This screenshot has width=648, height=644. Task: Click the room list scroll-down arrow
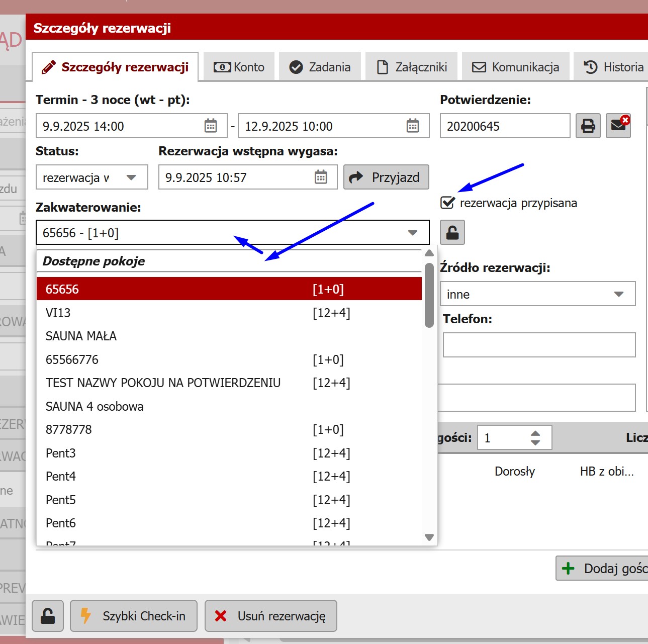pyautogui.click(x=429, y=537)
